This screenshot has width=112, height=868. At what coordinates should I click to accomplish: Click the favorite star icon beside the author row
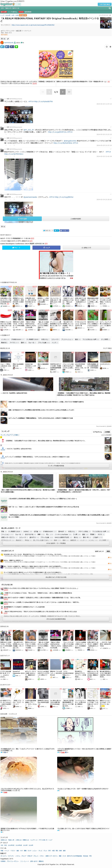(107, 47)
